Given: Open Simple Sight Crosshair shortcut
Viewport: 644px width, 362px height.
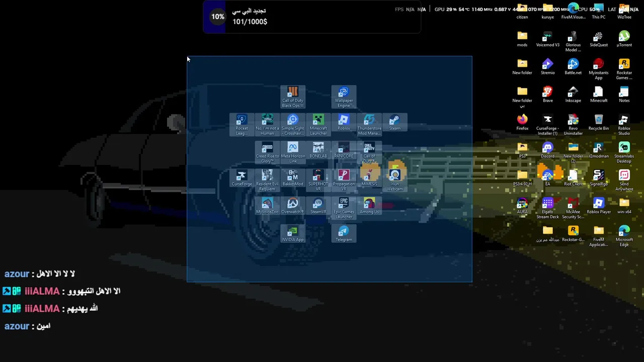Looking at the screenshot, I should pos(293,125).
